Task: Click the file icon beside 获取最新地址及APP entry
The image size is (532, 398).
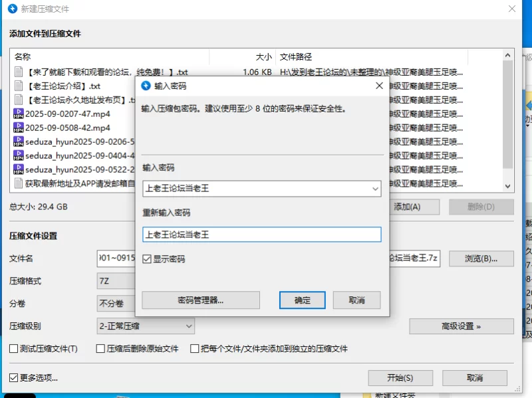Action: point(18,183)
